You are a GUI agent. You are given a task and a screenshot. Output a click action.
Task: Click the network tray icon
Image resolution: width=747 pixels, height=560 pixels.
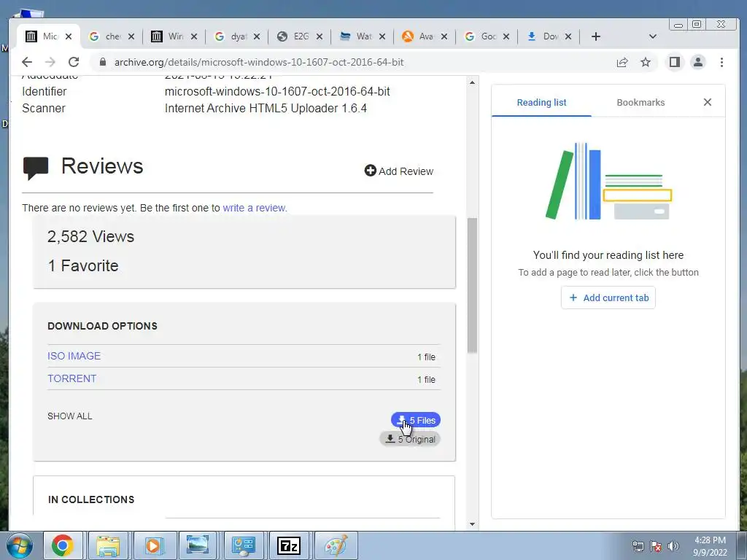pyautogui.click(x=638, y=546)
